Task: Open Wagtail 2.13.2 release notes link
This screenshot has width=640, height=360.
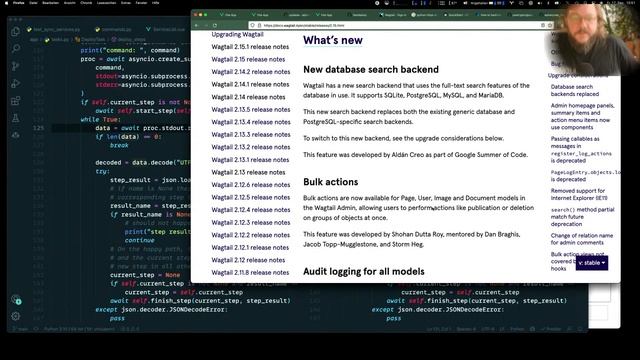Action: tap(251, 147)
